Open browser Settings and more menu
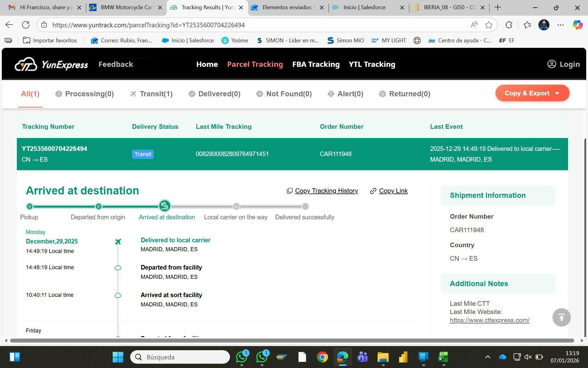Image resolution: width=588 pixels, height=368 pixels. click(x=560, y=25)
